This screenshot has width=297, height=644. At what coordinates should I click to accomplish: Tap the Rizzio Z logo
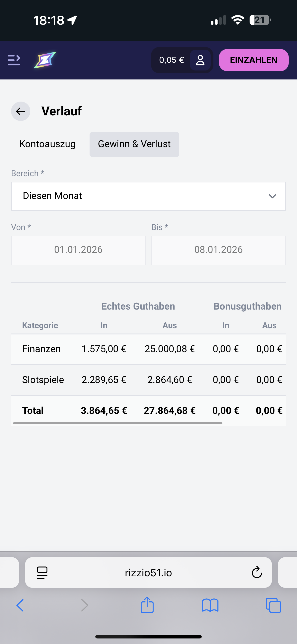45,60
